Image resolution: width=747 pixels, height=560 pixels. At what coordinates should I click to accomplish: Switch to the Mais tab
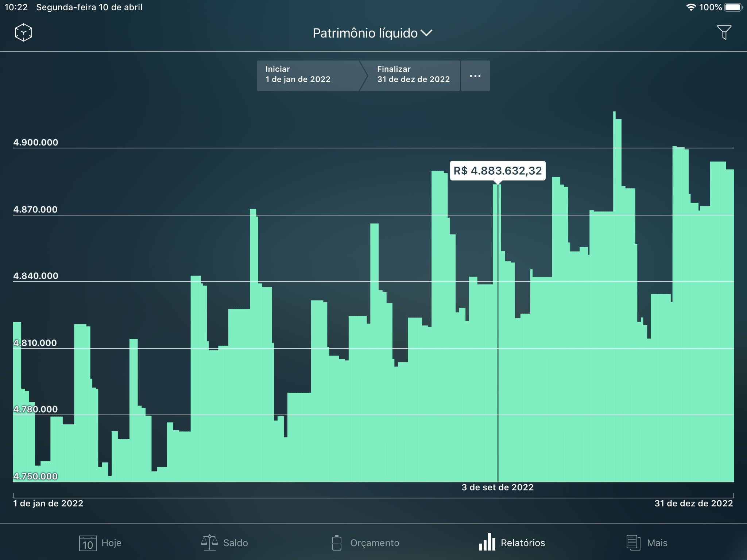click(x=647, y=543)
